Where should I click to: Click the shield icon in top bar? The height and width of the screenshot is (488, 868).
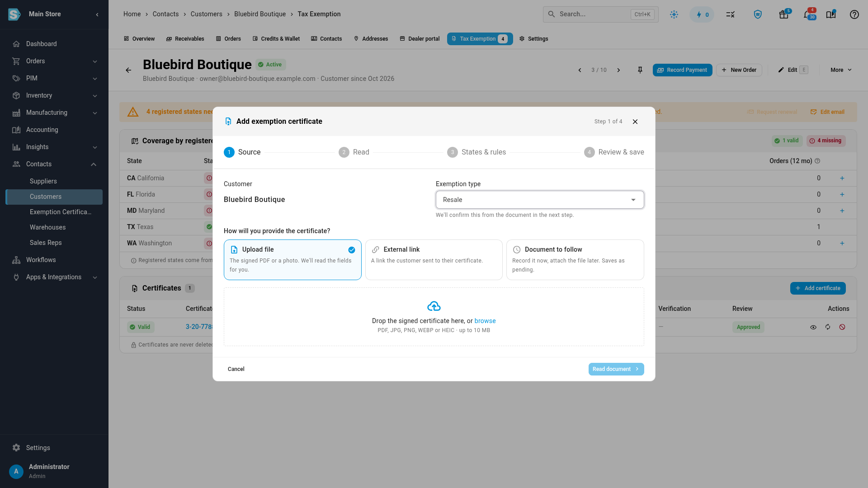pyautogui.click(x=758, y=14)
